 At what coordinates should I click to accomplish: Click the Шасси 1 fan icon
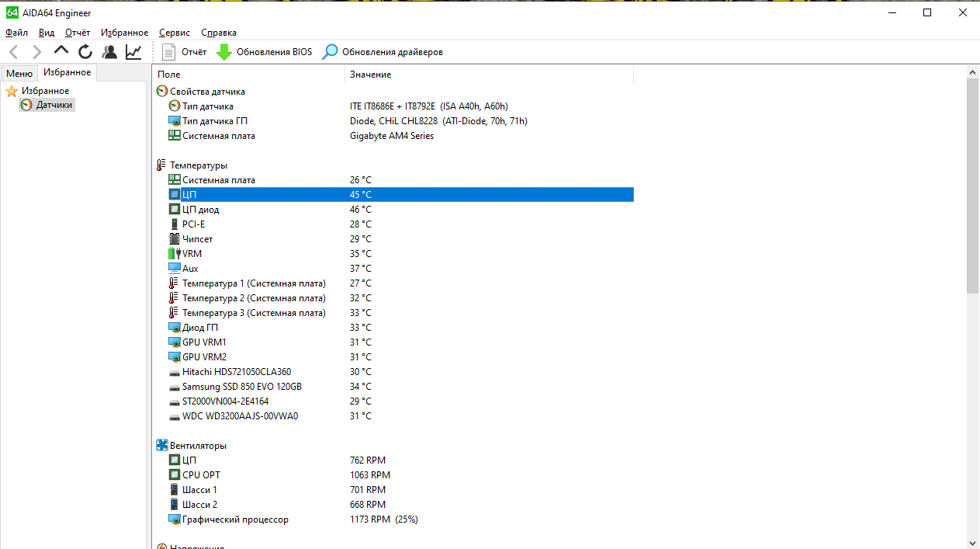click(x=174, y=490)
